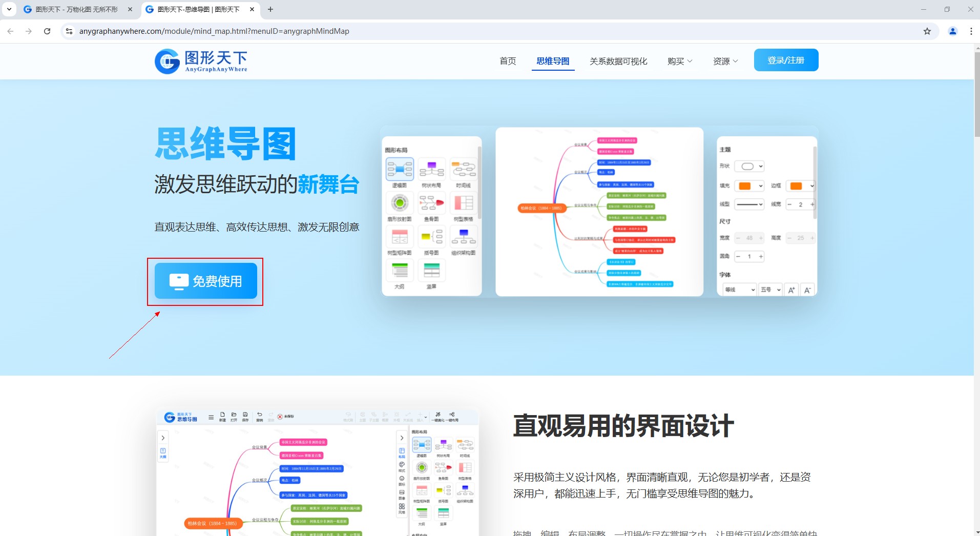980x536 pixels.
Task: Close the 图形天下-思维导图 tab
Action: [252, 9]
